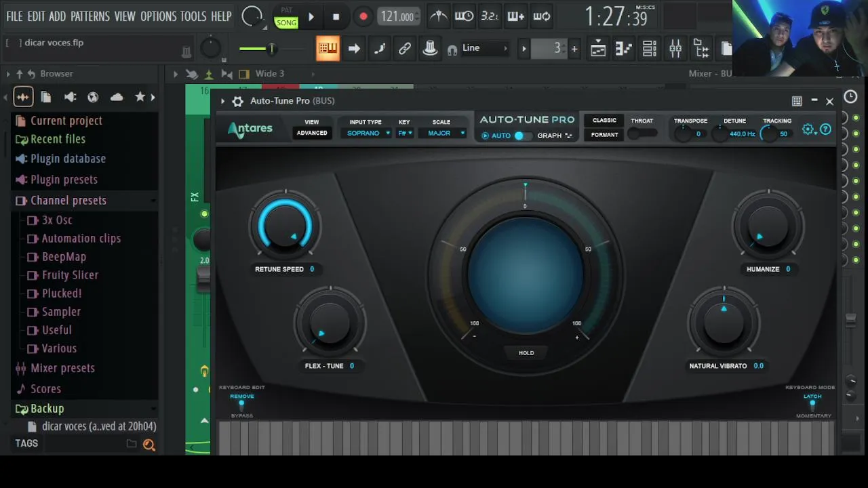Click the HOLD button

tap(526, 353)
